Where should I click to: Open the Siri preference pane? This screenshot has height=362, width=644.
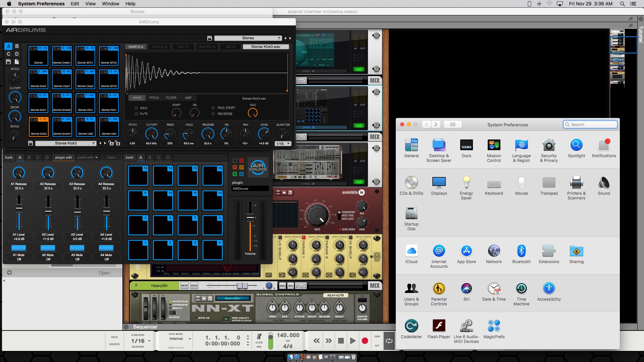tap(466, 291)
